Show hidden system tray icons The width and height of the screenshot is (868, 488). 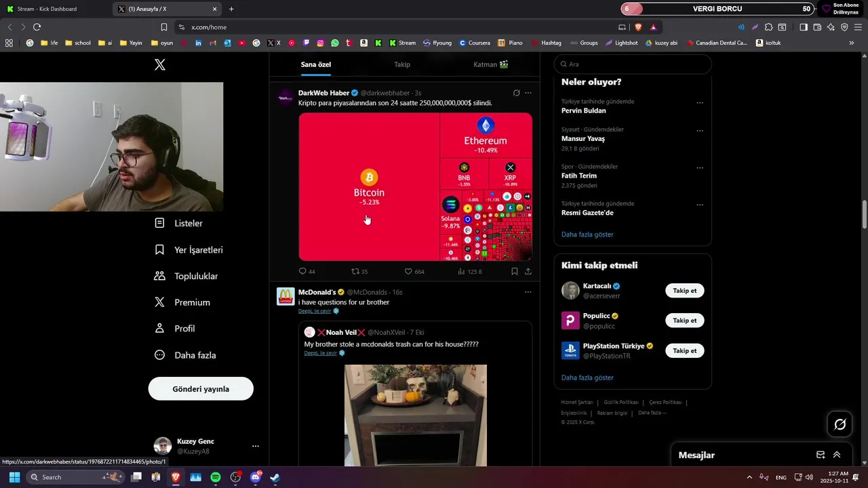pos(749,477)
